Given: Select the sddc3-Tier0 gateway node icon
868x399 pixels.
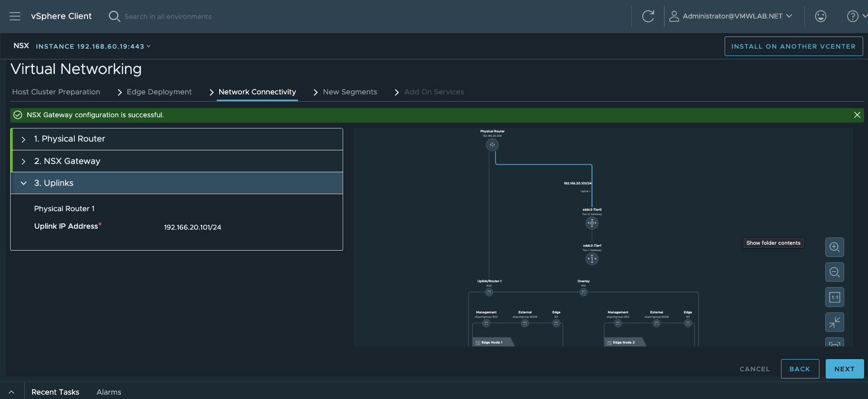Looking at the screenshot, I should coord(592,223).
